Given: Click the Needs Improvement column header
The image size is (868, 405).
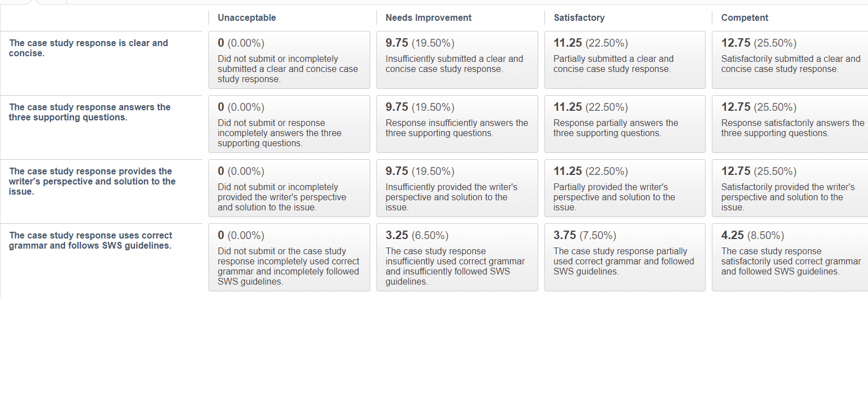Looking at the screenshot, I should (429, 17).
